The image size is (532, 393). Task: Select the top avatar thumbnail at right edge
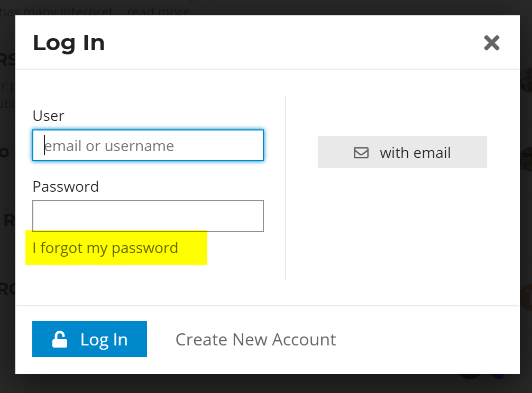point(526,81)
